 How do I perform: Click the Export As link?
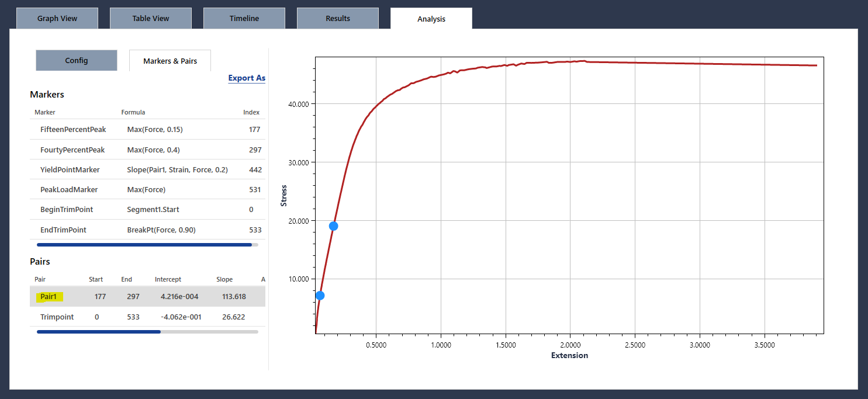point(247,78)
